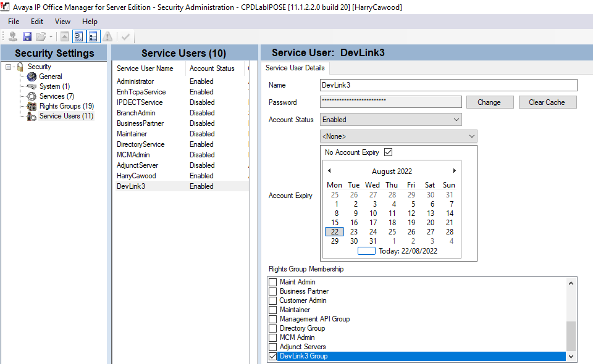This screenshot has height=364, width=593.
Task: Click the warning triangle error list icon
Action: [x=107, y=36]
